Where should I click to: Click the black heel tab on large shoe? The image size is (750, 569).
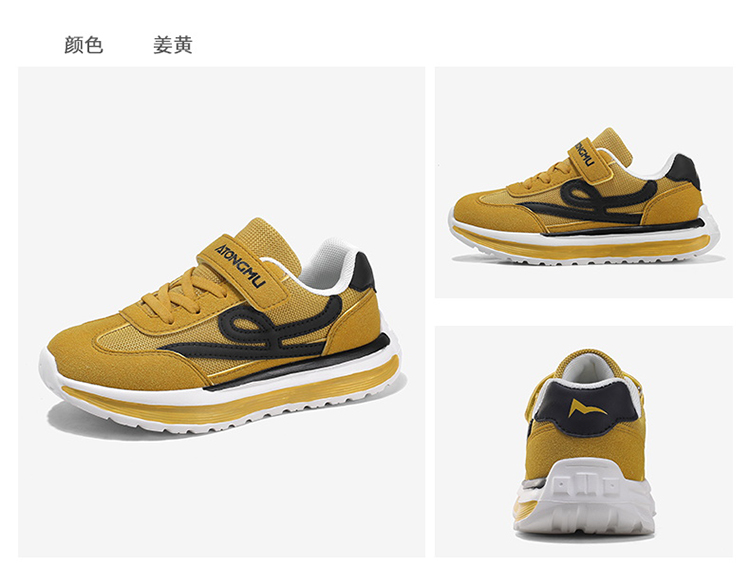click(363, 271)
